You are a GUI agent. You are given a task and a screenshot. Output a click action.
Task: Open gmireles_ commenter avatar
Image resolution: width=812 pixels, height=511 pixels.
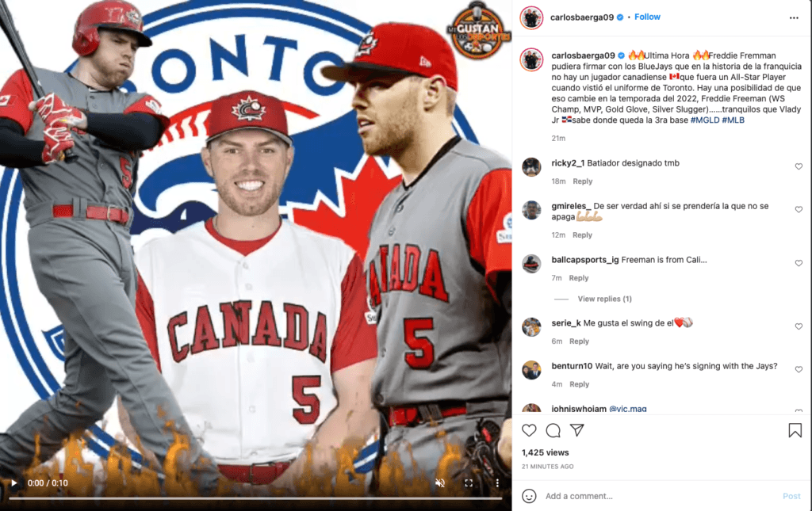[x=531, y=210]
